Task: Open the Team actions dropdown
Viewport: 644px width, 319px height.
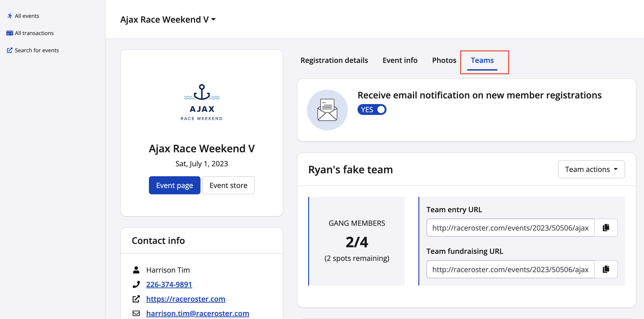Action: (x=591, y=169)
